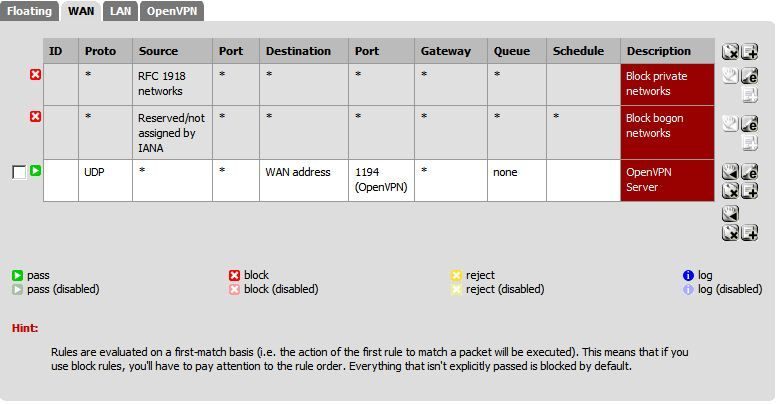This screenshot has height=404, width=776.
Task: Click the add new rule icon in header row
Action: click(750, 51)
